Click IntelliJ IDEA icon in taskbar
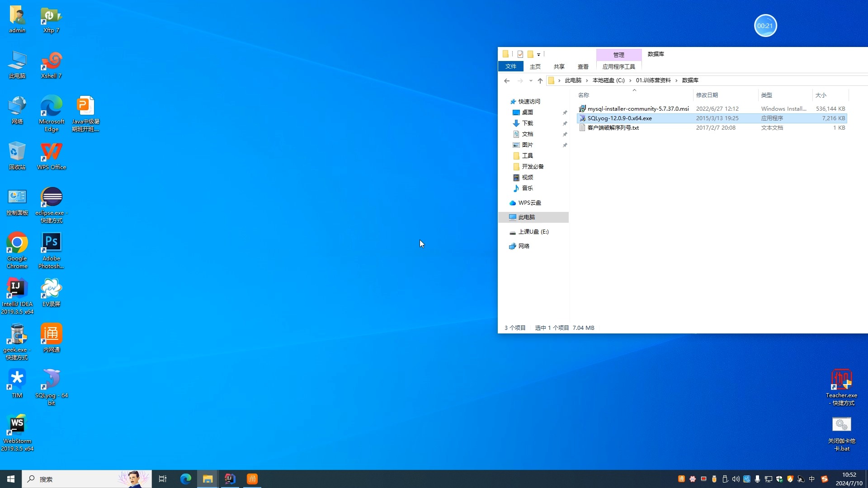The height and width of the screenshot is (488, 868). (x=230, y=479)
